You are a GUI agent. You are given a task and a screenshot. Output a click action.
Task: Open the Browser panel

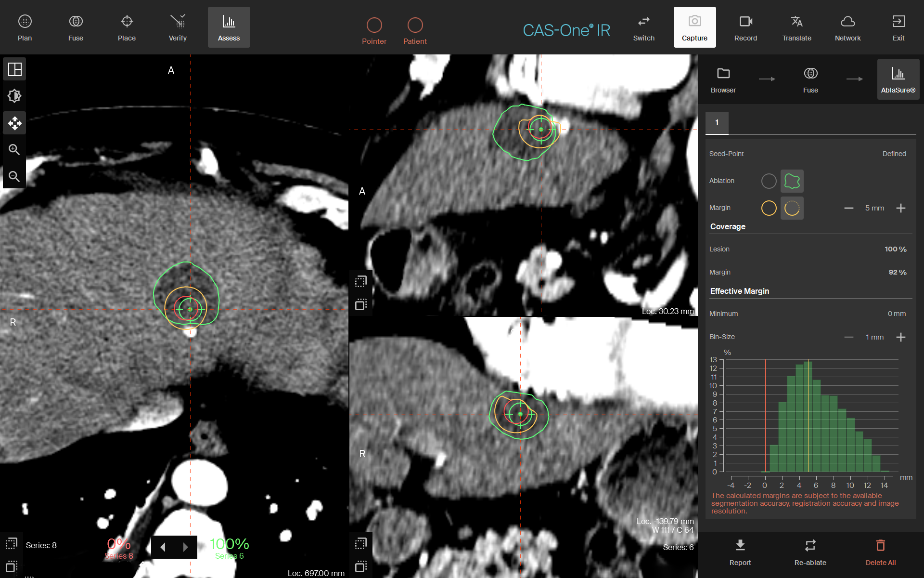coord(723,79)
